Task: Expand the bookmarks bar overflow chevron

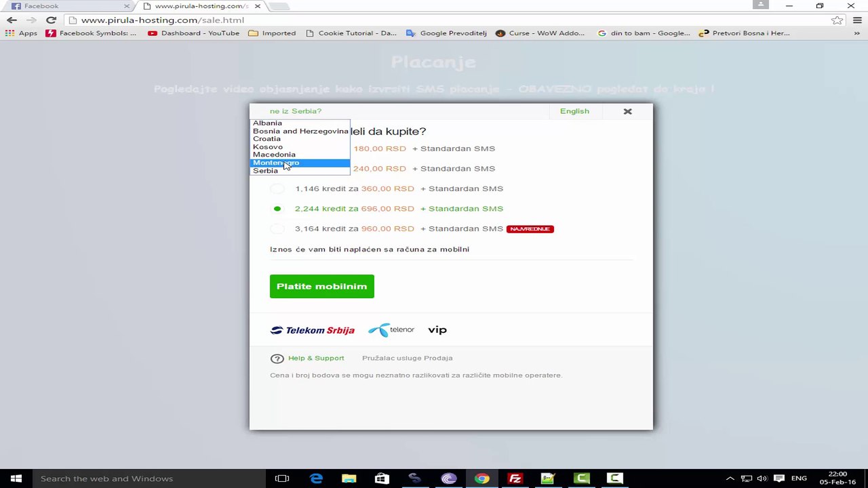Action: pos(856,33)
